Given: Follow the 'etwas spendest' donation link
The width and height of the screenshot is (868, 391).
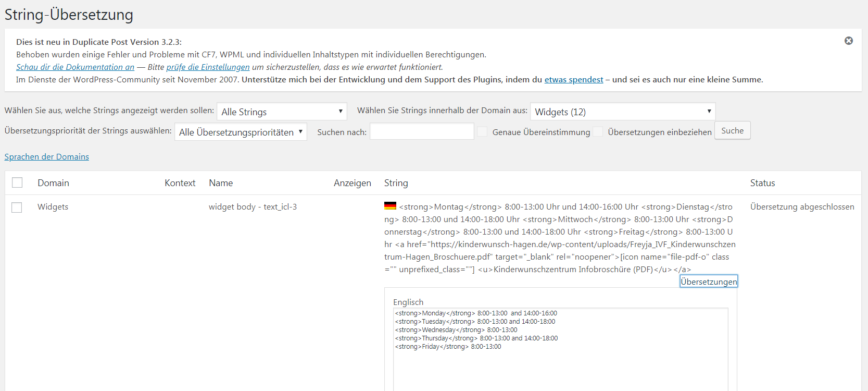Looking at the screenshot, I should tap(573, 80).
